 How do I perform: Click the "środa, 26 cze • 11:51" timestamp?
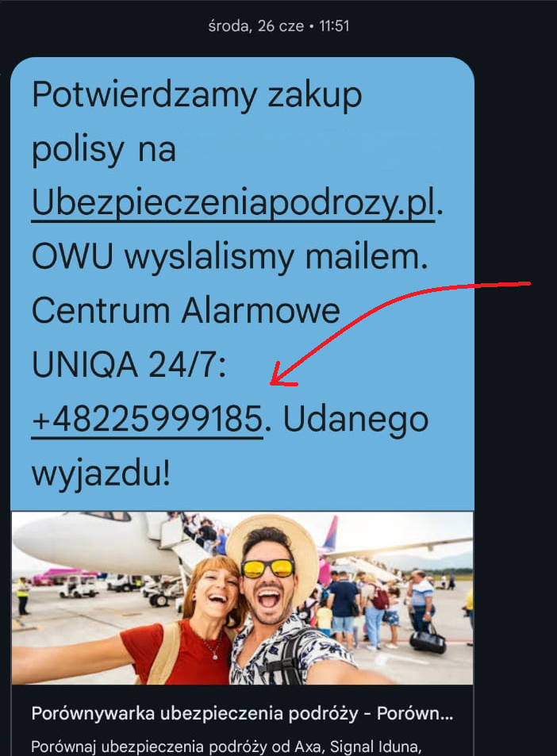pos(278,25)
